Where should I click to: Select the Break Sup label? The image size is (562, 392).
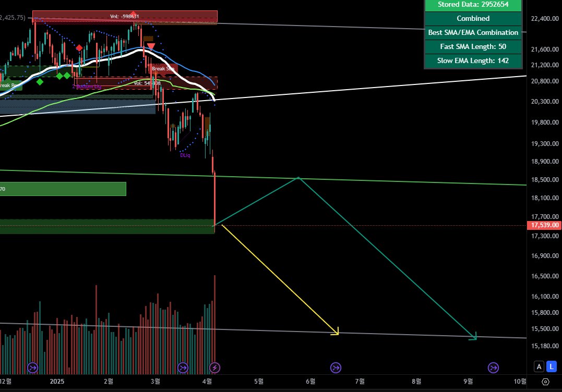point(163,69)
